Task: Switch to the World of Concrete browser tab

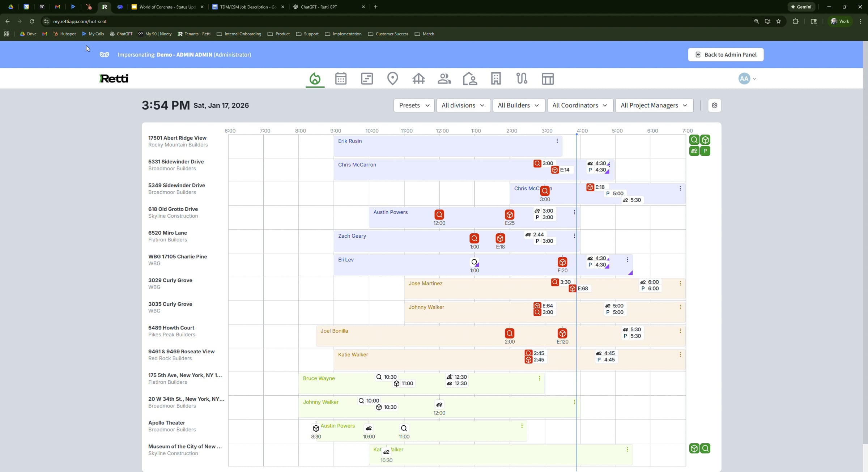Action: click(x=167, y=7)
